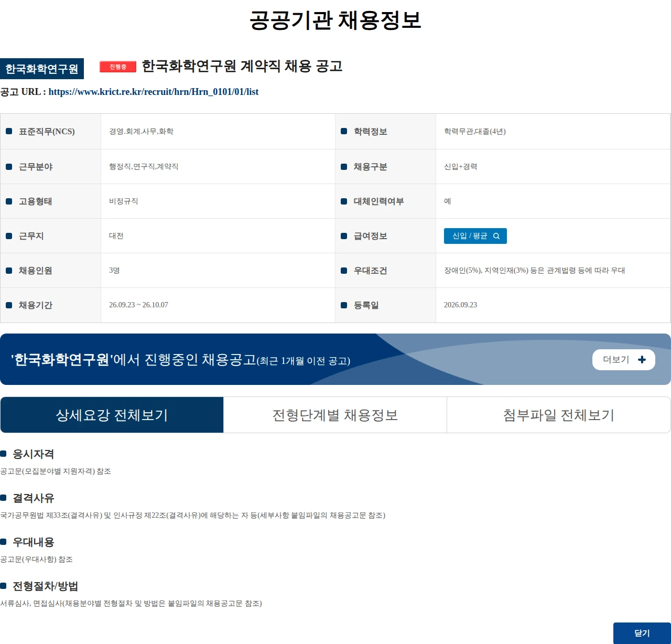Click the 급여정보 label
The image size is (671, 644).
pyautogui.click(x=370, y=236)
